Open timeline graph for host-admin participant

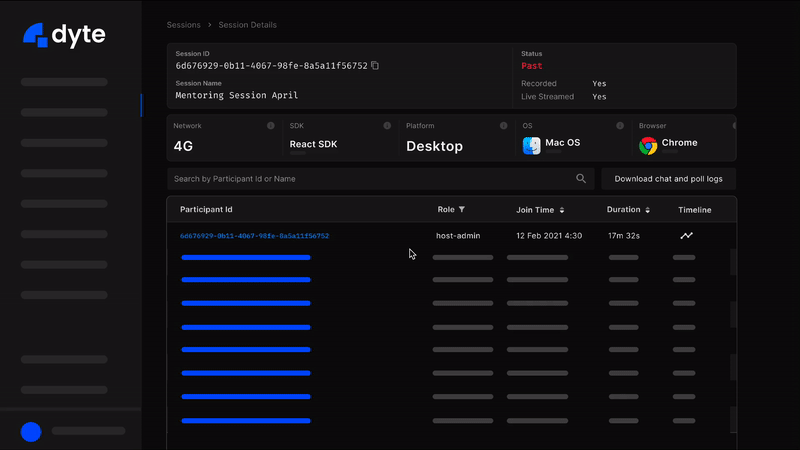coord(686,236)
